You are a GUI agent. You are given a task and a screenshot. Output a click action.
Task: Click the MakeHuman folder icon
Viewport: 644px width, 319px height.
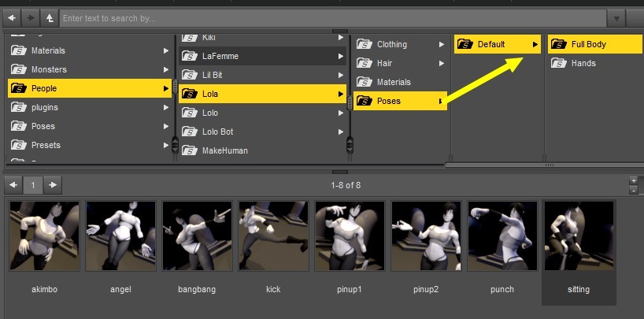point(189,150)
